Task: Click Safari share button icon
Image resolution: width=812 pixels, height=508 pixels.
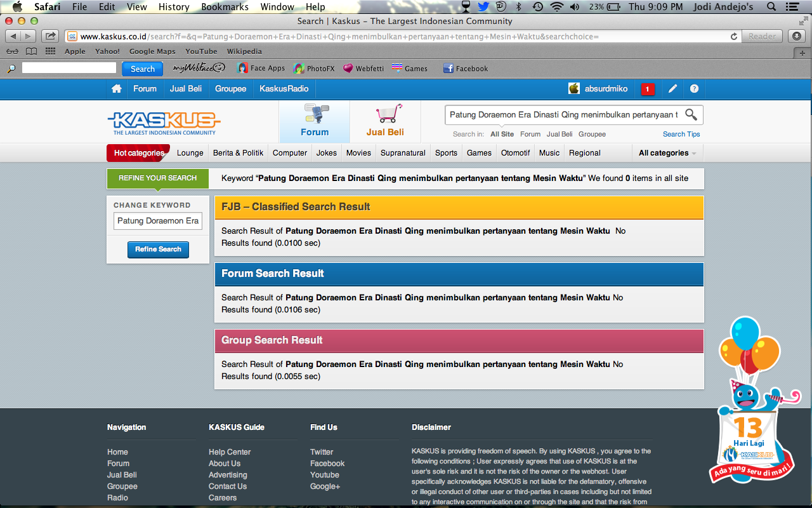Action: [51, 36]
